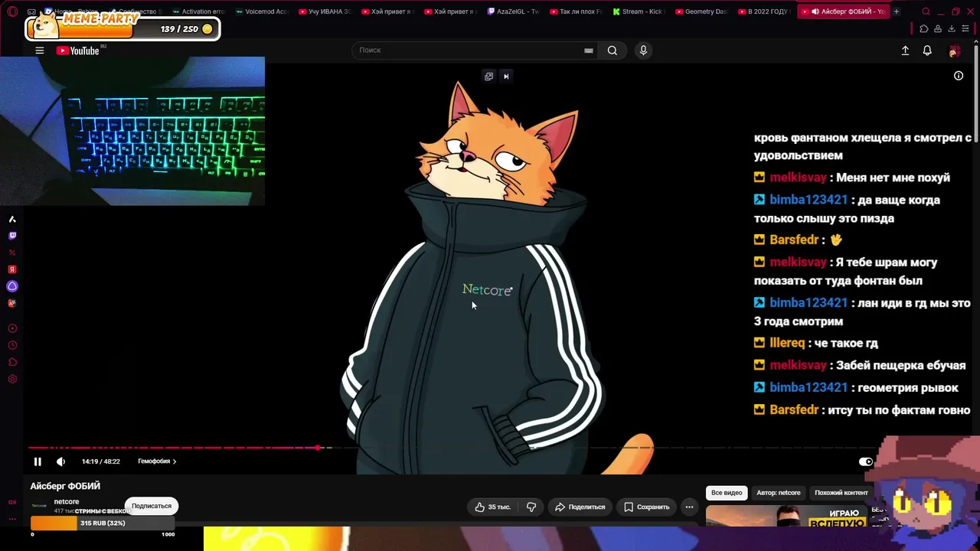980x551 pixels.
Task: Expand the Гемофобия chapter list
Action: coord(157,461)
